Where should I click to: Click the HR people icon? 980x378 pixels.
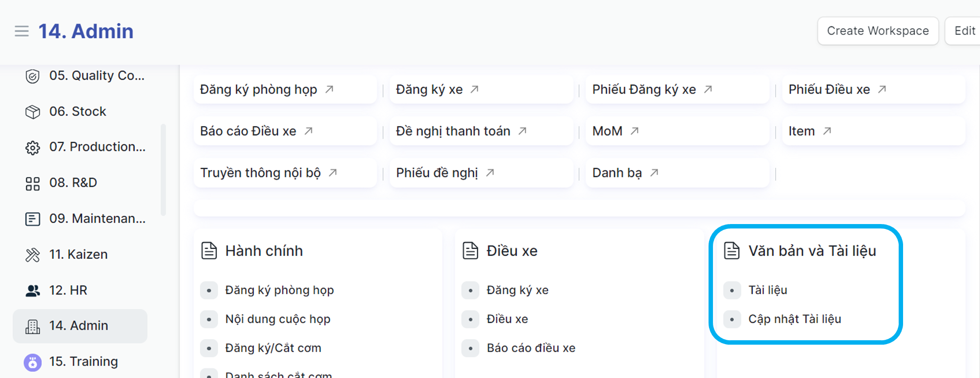point(32,291)
